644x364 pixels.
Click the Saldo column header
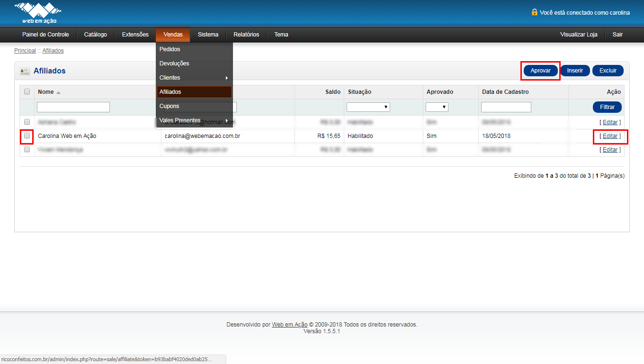click(x=333, y=92)
